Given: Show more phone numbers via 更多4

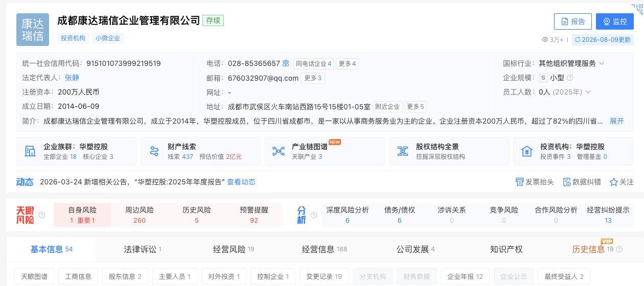Looking at the screenshot, I should pos(347,64).
